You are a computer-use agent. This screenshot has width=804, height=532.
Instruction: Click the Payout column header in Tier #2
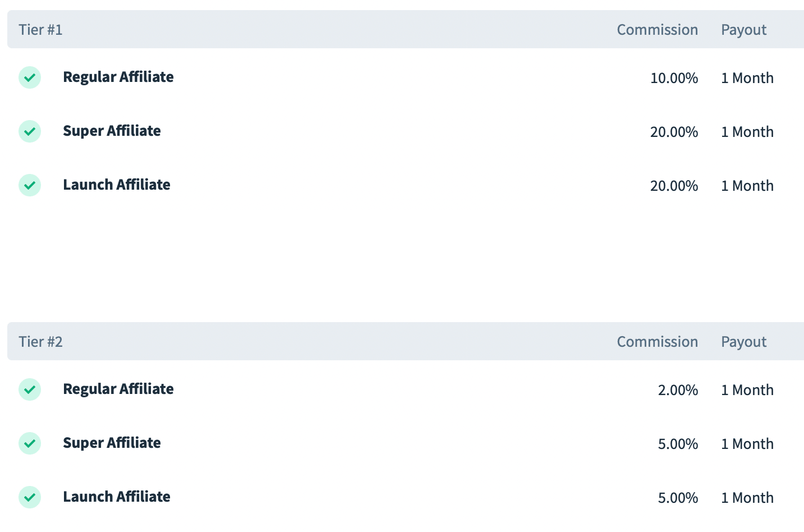[743, 342]
